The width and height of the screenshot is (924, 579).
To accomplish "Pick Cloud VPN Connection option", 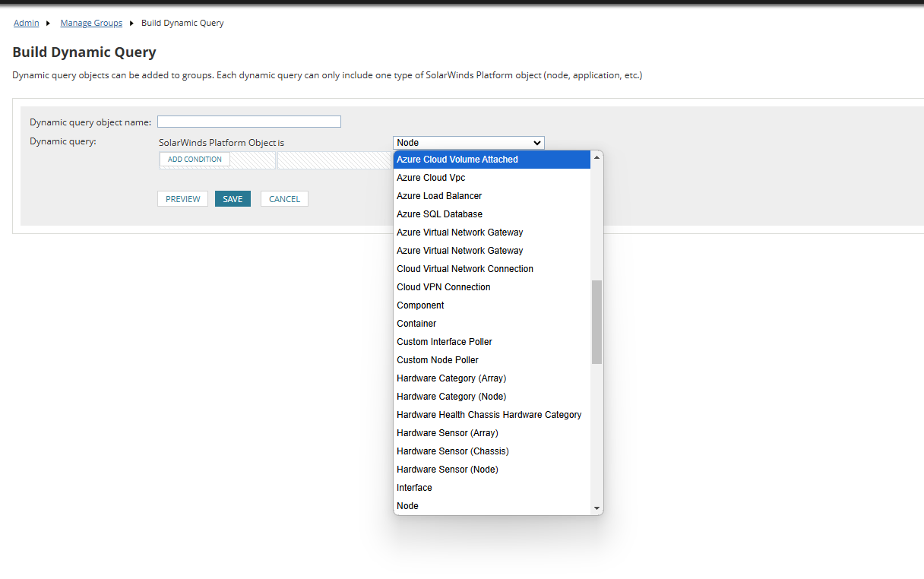I will 492,287.
